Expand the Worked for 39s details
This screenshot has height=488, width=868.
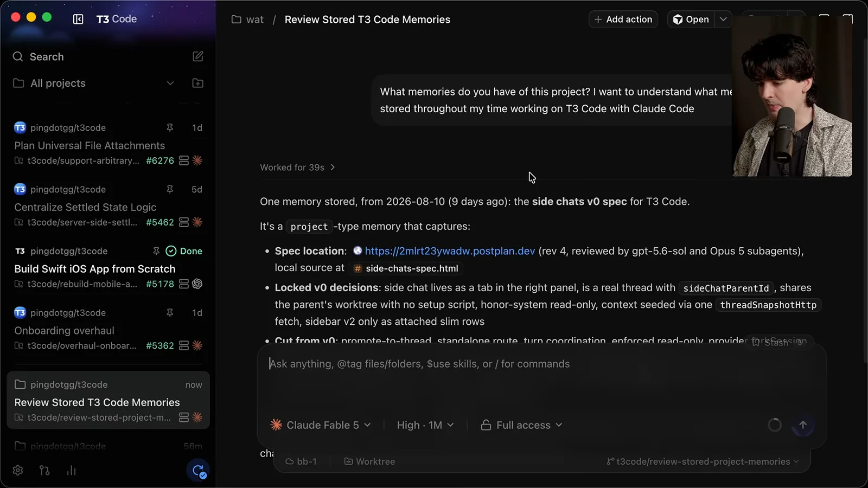297,168
